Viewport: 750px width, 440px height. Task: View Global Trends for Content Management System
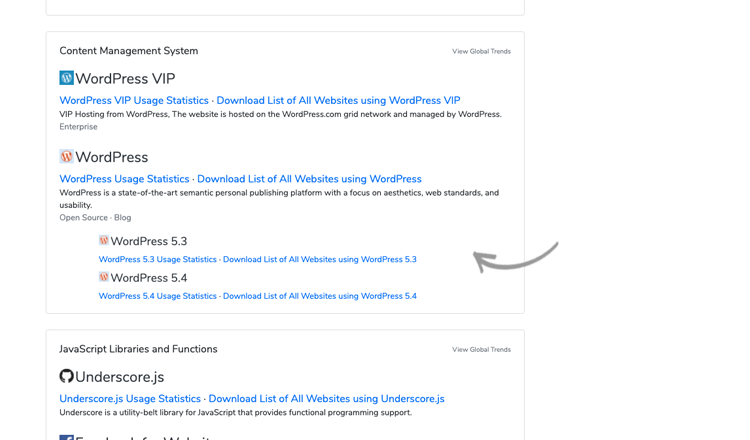pyautogui.click(x=481, y=51)
